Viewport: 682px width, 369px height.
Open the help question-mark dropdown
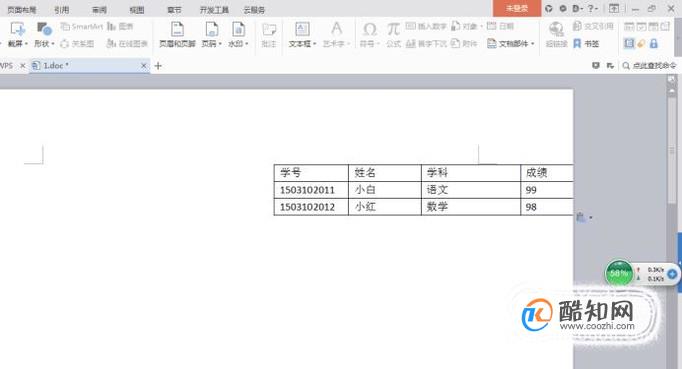[593, 8]
